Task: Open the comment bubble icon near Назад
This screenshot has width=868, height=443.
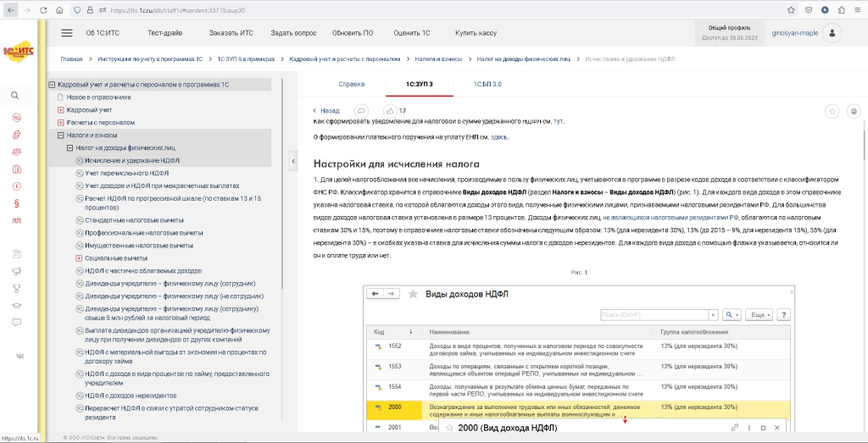Action: [361, 111]
